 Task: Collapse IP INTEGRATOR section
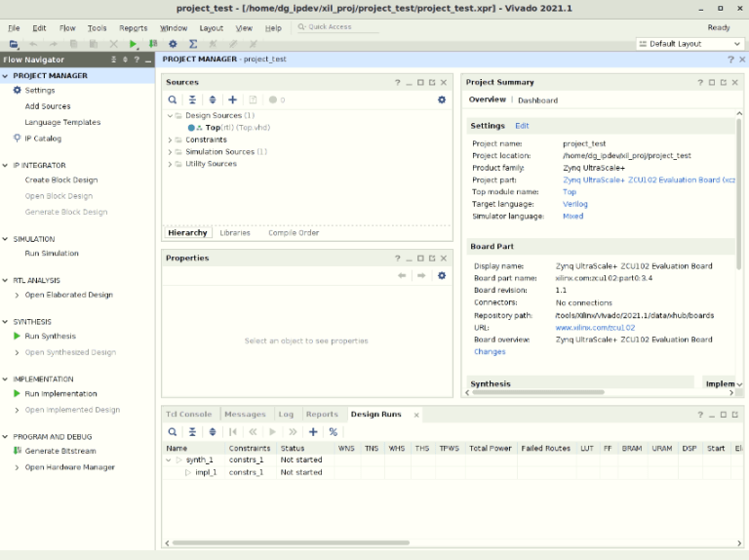coord(5,165)
